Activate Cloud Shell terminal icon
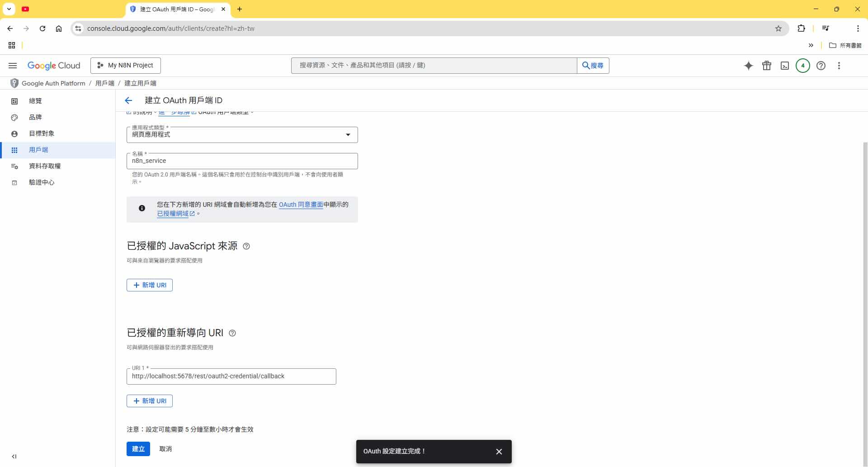 tap(785, 66)
